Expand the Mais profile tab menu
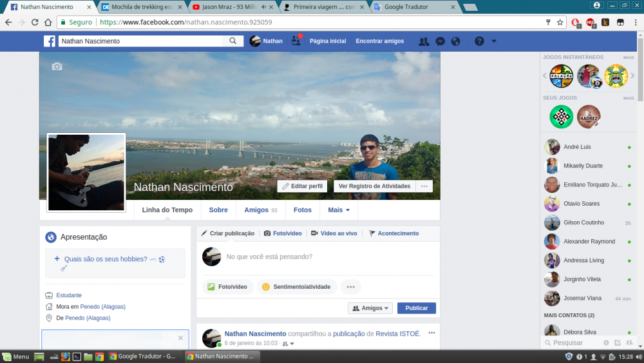Image resolution: width=644 pixels, height=363 pixels. tap(339, 210)
